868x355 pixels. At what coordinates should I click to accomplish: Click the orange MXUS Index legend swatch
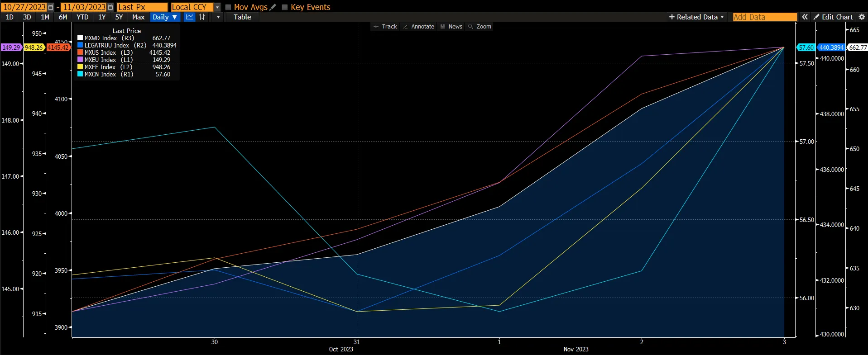point(80,52)
